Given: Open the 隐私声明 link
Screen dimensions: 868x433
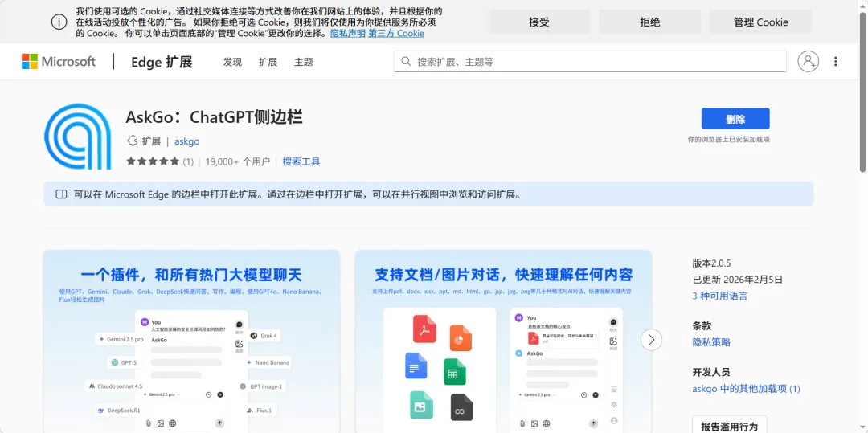Looking at the screenshot, I should click(348, 33).
